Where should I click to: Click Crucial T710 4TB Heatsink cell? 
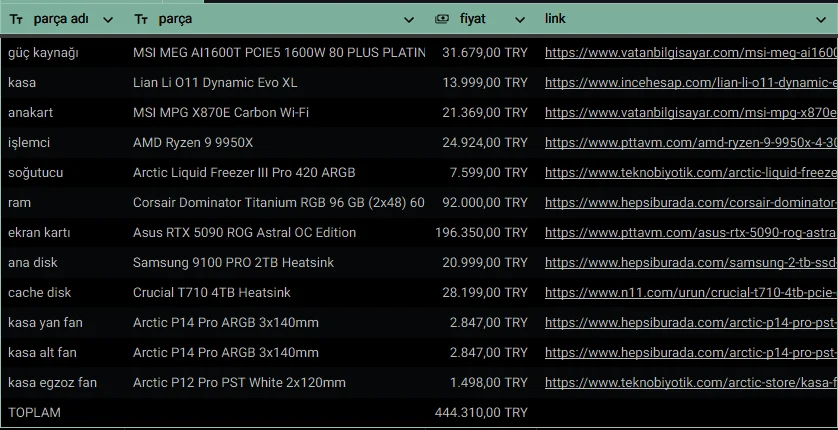click(x=277, y=292)
